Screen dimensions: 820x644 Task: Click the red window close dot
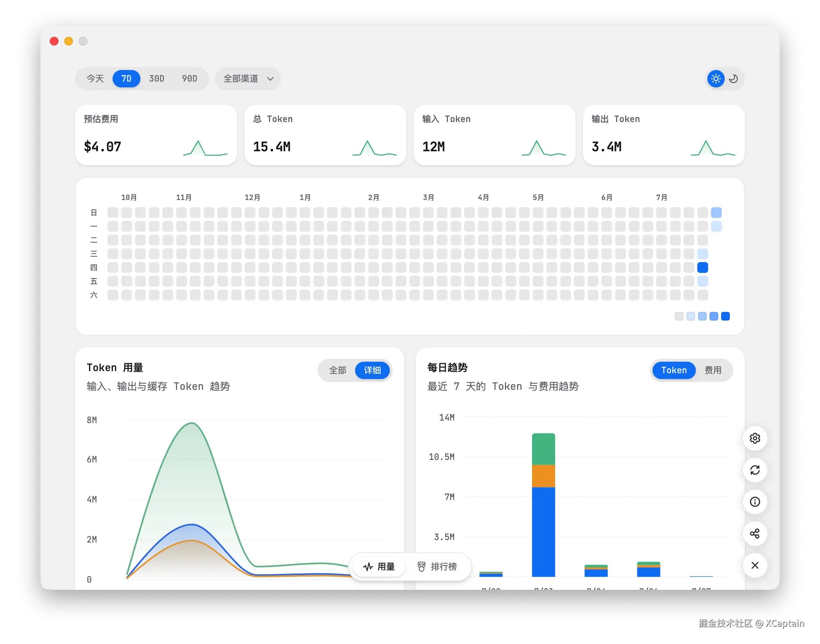[54, 41]
